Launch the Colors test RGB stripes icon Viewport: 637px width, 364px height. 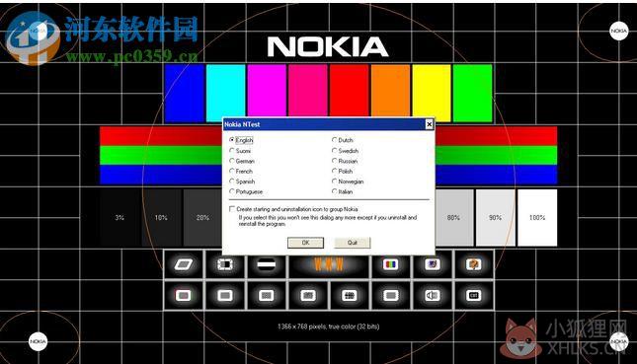point(390,264)
